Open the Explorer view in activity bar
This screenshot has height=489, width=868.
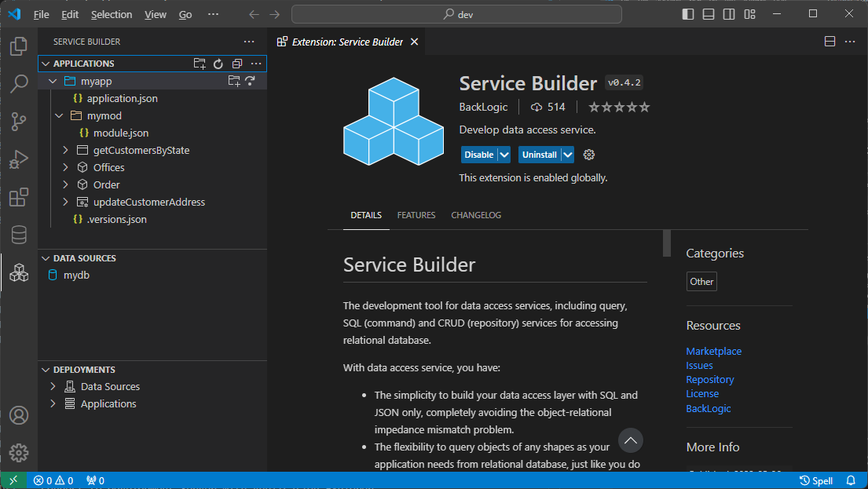click(19, 46)
